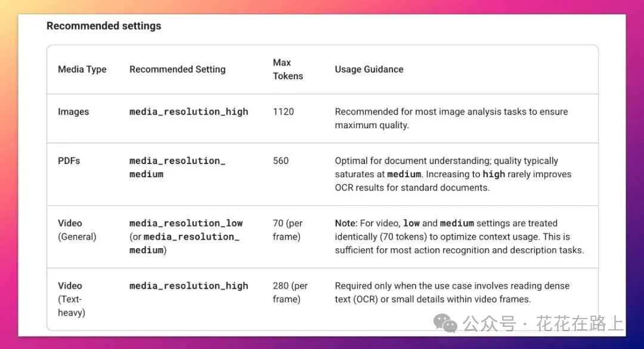Select the Video (Text-heavy) media type cell

click(x=72, y=299)
